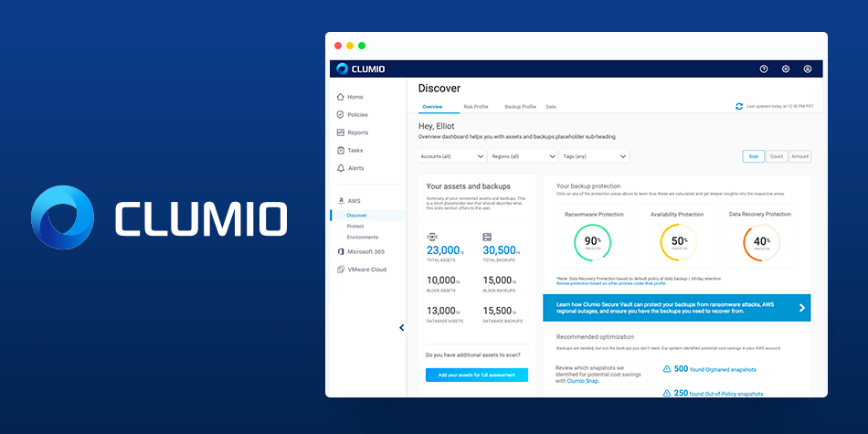Open Microsoft 365 in the sidebar
The height and width of the screenshot is (434, 868).
[x=365, y=252]
